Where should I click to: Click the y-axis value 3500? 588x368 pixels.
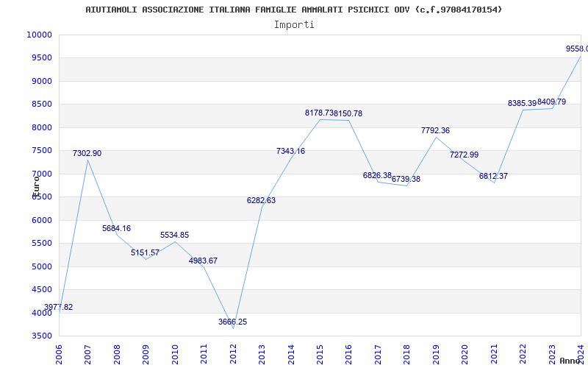[x=41, y=336]
